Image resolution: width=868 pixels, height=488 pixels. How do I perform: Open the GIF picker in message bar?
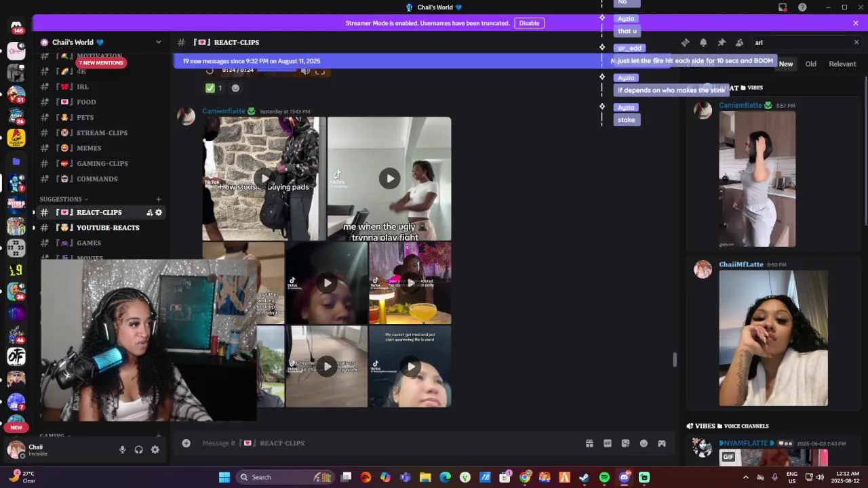coord(608,443)
